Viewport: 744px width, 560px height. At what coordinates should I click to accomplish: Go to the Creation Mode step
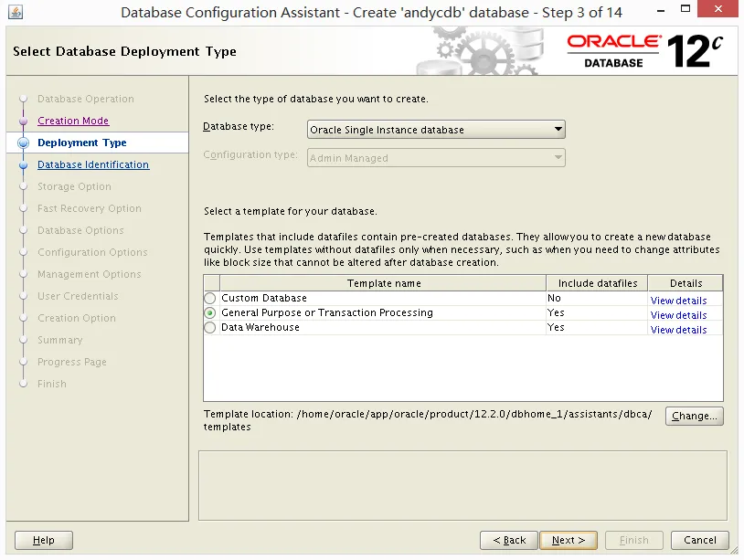(x=73, y=121)
